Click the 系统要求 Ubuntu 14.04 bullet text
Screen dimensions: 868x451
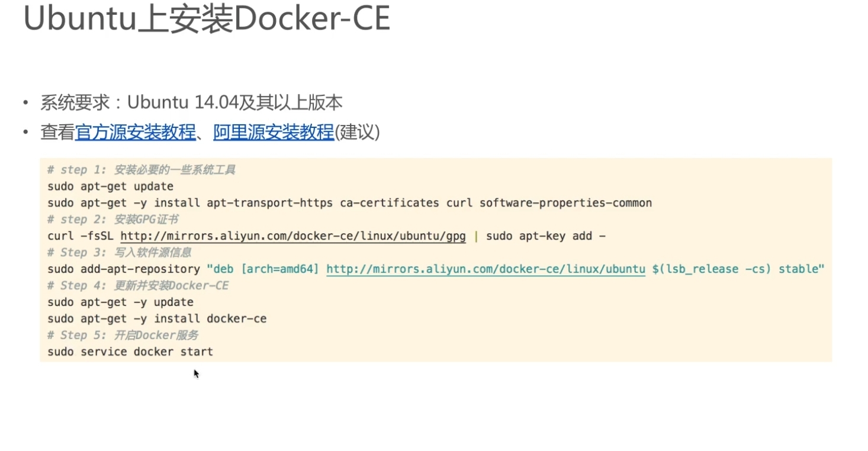tap(191, 103)
